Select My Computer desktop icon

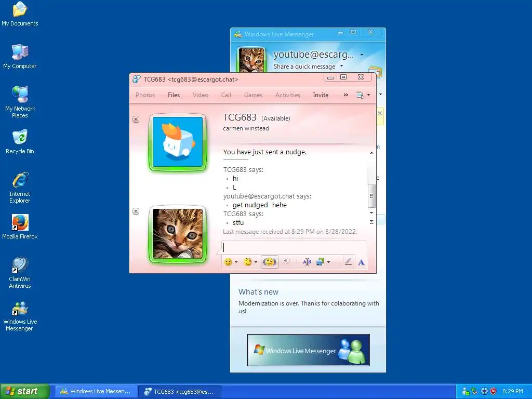[x=20, y=56]
